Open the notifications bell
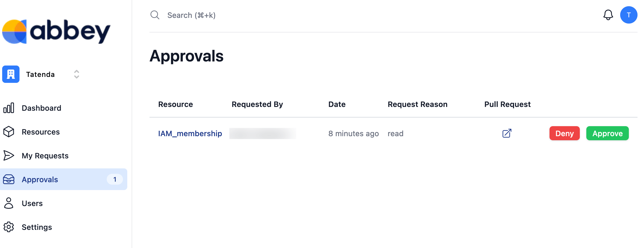 (608, 15)
